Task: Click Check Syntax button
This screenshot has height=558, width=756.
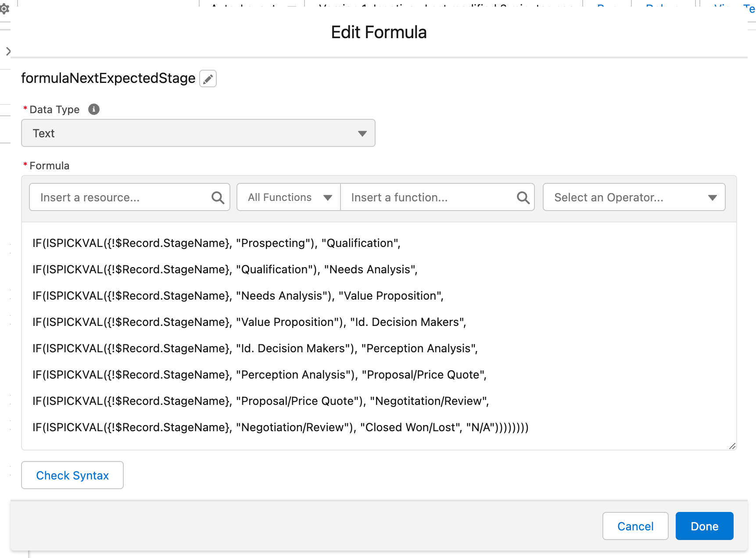Action: pyautogui.click(x=72, y=475)
